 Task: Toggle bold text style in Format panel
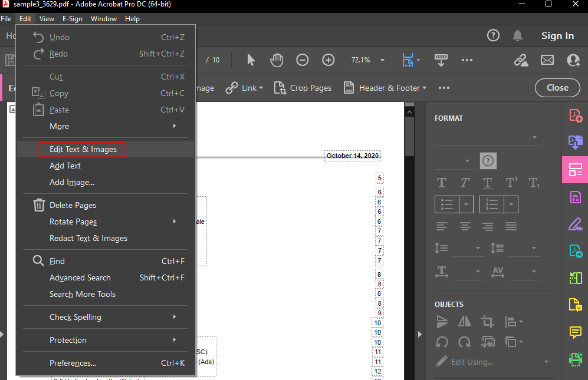[x=441, y=183]
